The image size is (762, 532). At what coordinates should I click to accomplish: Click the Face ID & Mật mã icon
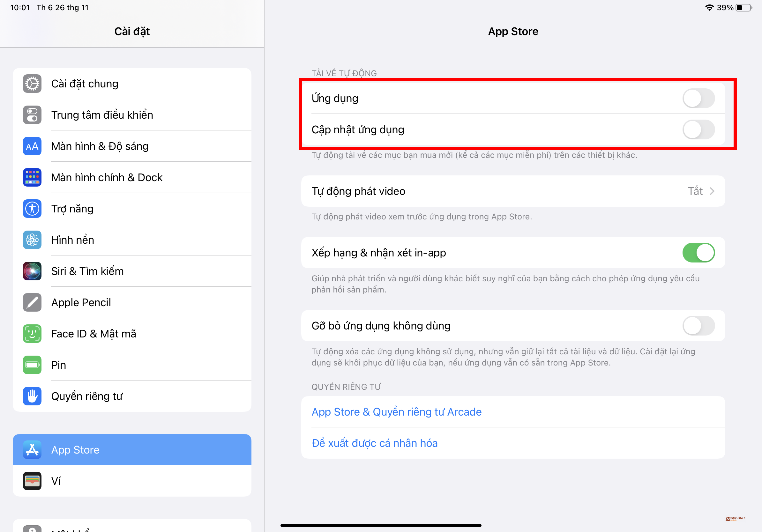32,333
